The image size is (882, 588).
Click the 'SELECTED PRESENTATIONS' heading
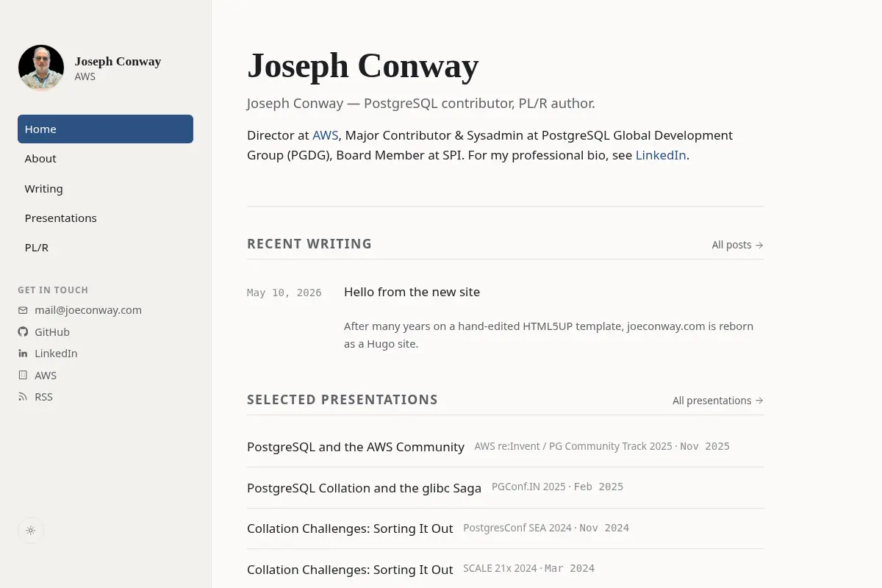click(x=343, y=400)
